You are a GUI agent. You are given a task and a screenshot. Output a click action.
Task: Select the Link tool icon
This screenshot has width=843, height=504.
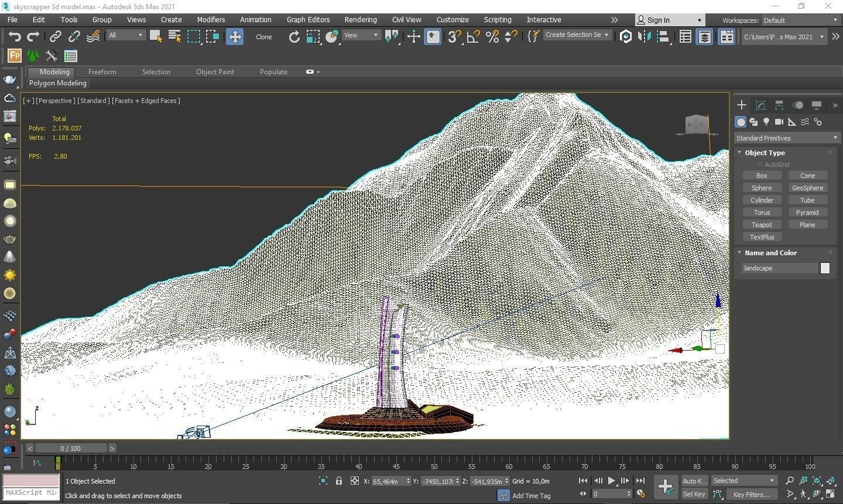tap(55, 37)
